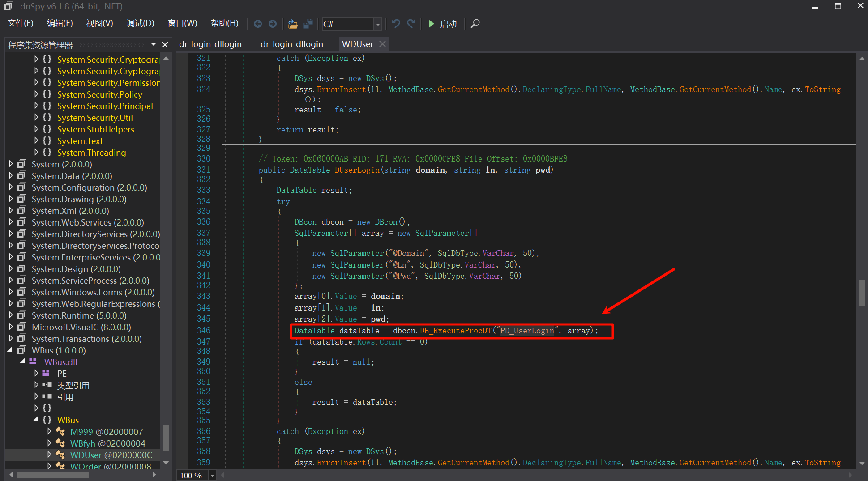Click the open file folder icon

tap(293, 24)
